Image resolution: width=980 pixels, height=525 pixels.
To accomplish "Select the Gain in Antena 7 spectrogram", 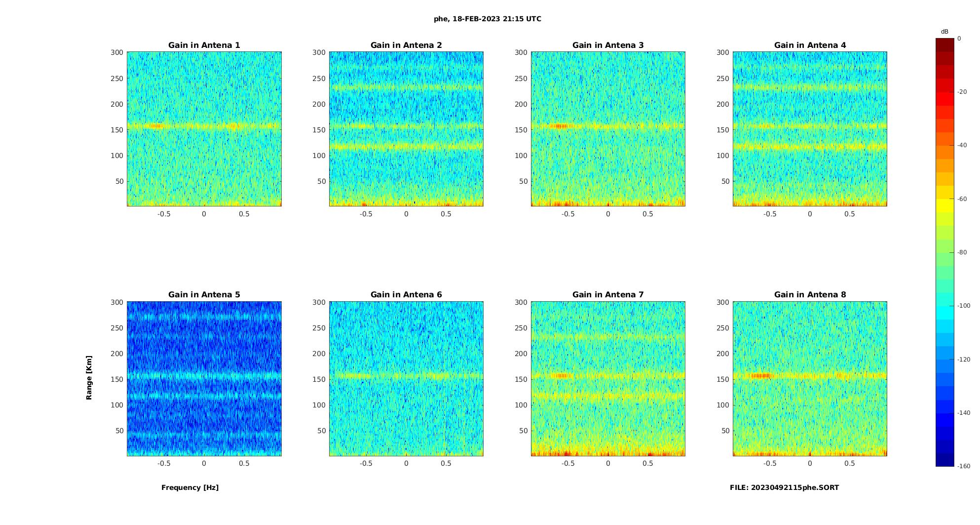I will tap(608, 378).
